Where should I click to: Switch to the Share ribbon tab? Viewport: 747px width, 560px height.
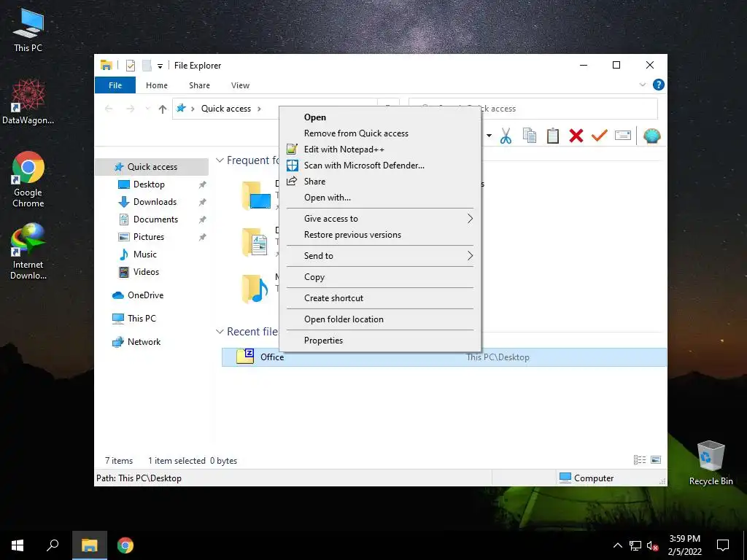[x=199, y=85]
